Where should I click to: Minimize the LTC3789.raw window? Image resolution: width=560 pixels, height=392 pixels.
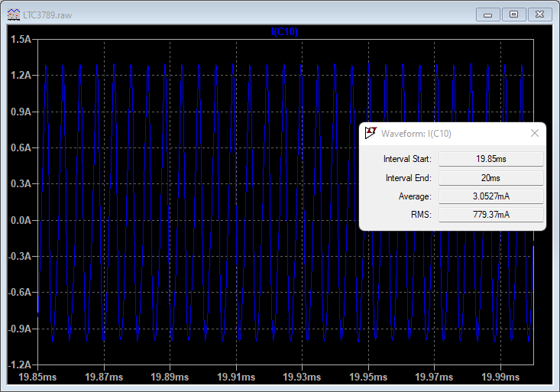pos(488,15)
